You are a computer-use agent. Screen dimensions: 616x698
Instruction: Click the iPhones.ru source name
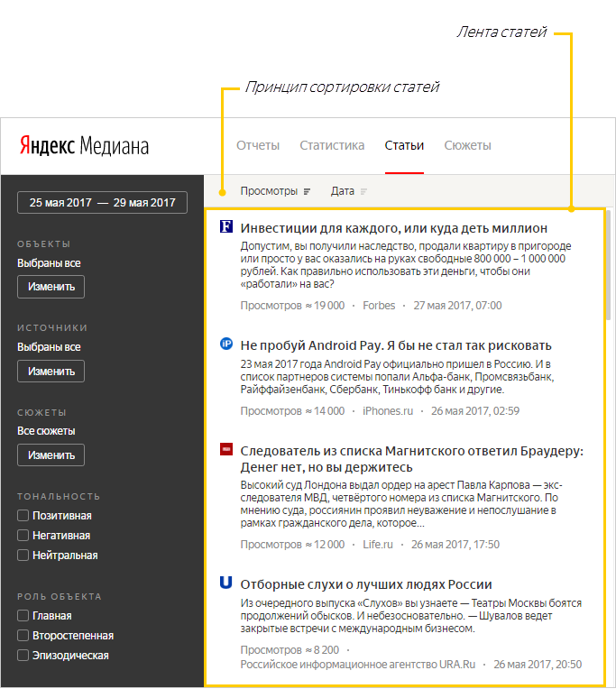[x=388, y=411]
